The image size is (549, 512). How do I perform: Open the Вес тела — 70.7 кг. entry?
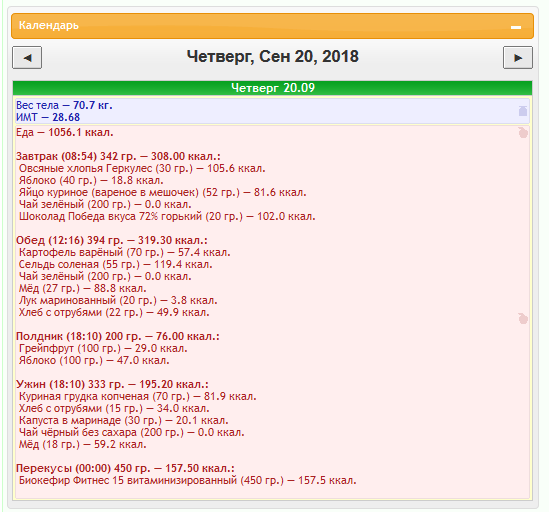tap(64, 105)
